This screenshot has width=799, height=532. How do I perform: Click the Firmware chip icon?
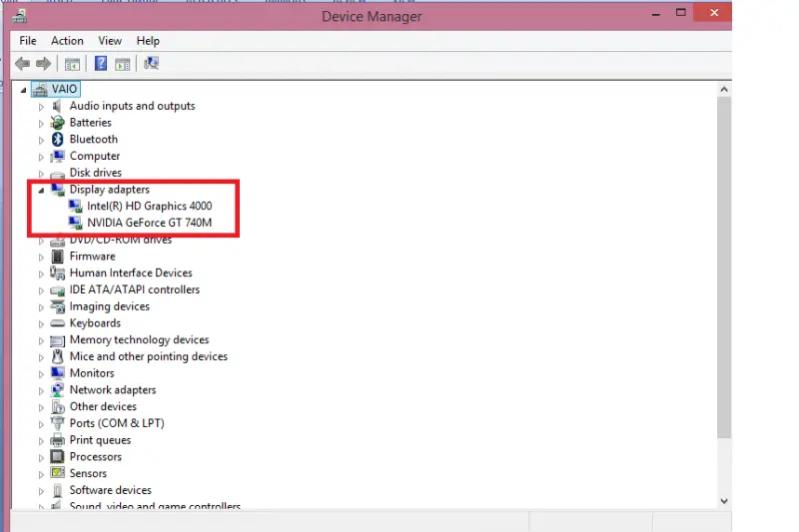click(58, 257)
